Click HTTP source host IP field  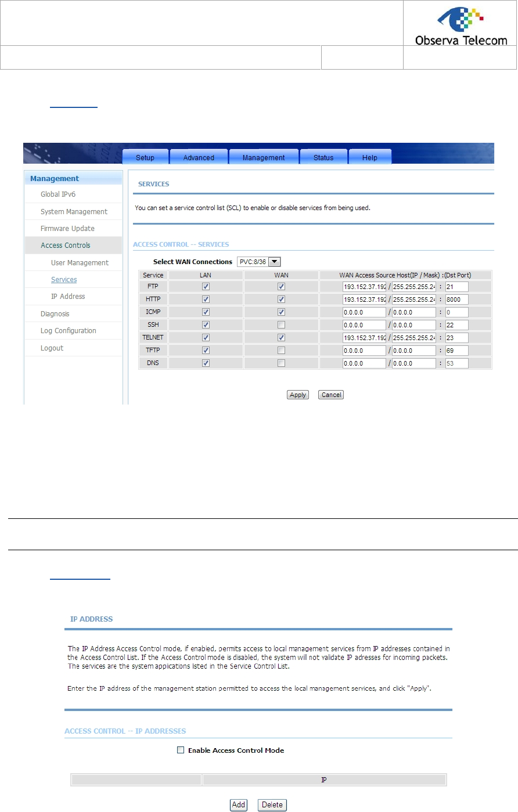pos(364,299)
